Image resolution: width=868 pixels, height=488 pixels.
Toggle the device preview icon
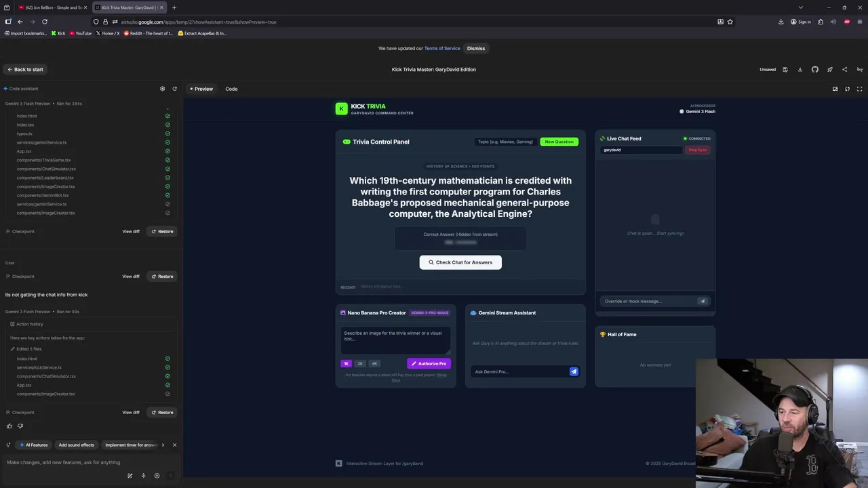[835, 89]
